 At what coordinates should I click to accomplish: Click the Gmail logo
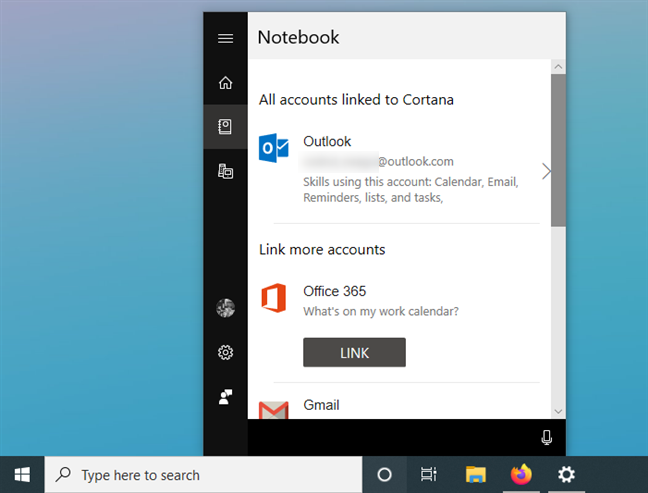click(x=274, y=410)
